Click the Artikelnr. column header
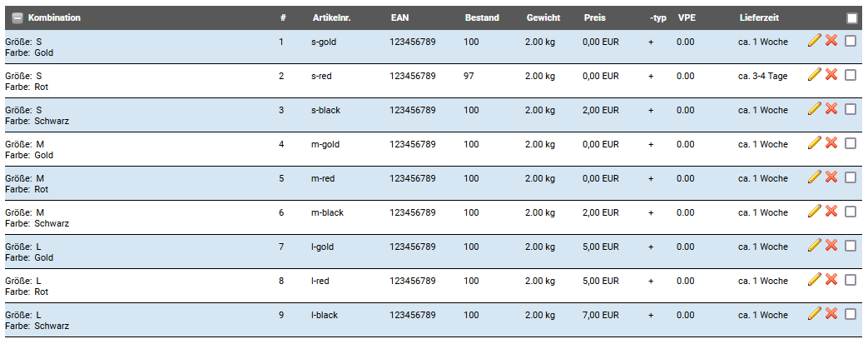The image size is (868, 344). point(331,17)
